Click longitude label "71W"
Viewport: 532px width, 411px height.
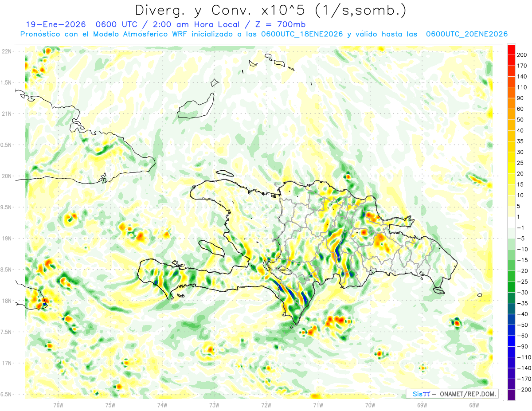click(318, 405)
